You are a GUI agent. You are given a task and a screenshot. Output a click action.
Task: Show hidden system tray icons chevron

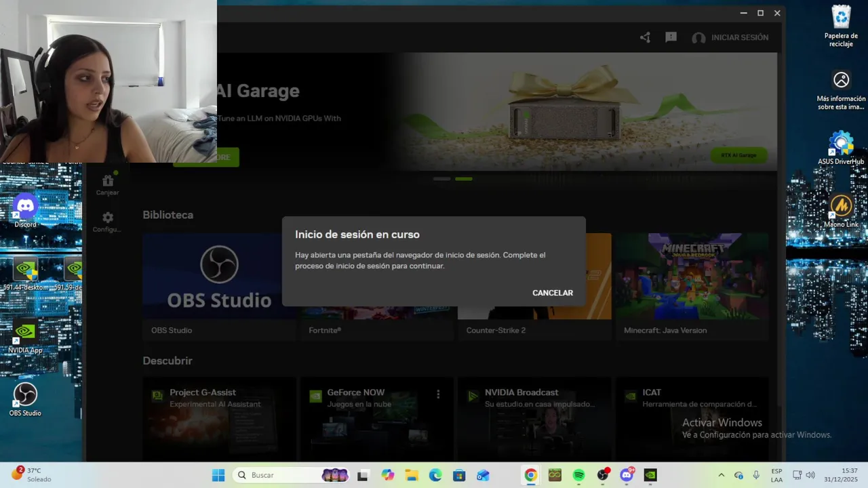[721, 475]
